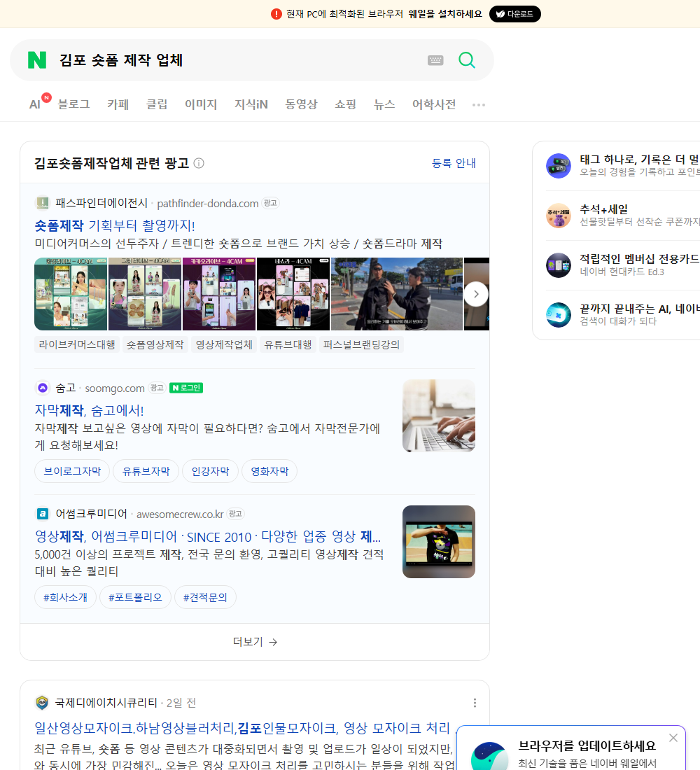
Task: Click the 패스파인더에이전시 favicon
Action: point(42,203)
